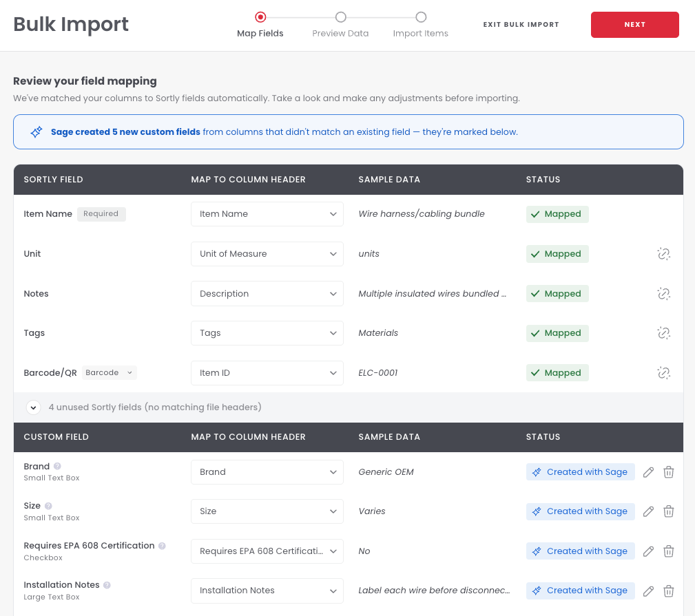Click sample data 'Multiple insulated wires bundled ...'
This screenshot has height=616, width=695.
pos(432,294)
